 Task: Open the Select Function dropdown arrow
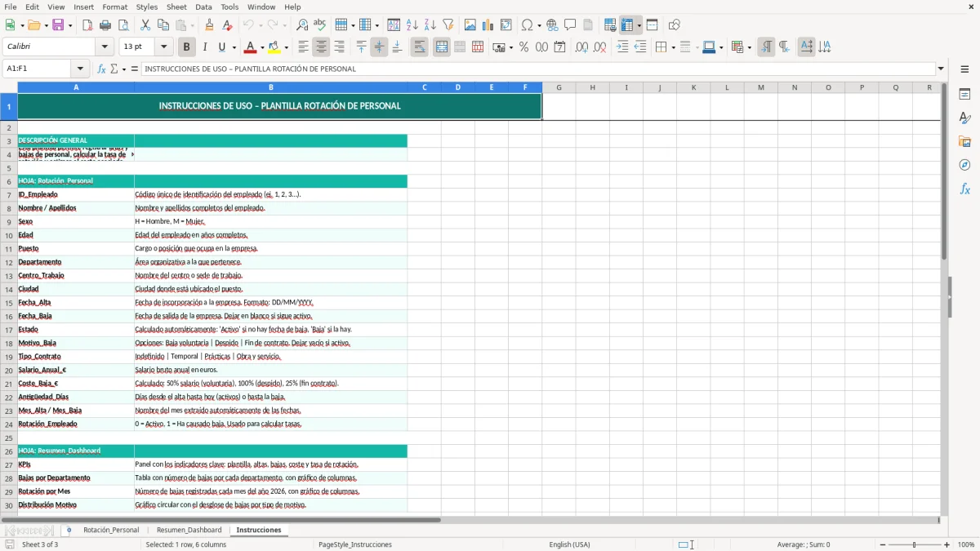pos(124,69)
